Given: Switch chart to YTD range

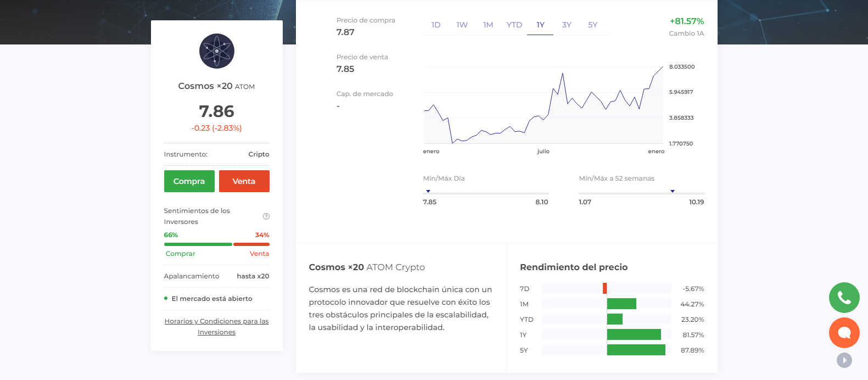Looking at the screenshot, I should (x=514, y=25).
